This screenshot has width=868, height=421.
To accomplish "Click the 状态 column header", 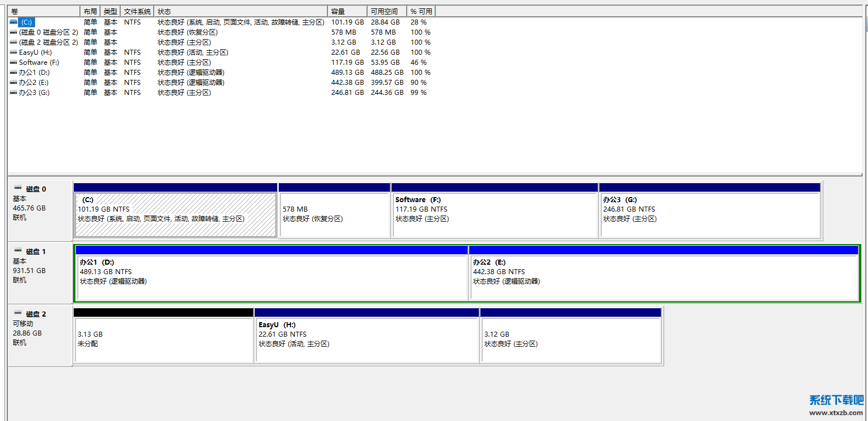I will [x=240, y=11].
